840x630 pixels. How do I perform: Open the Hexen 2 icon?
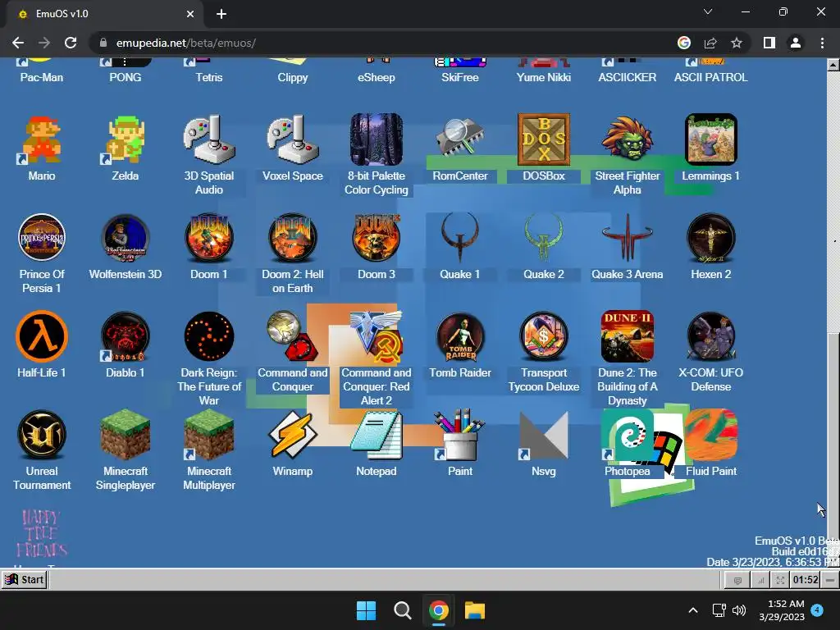(711, 239)
